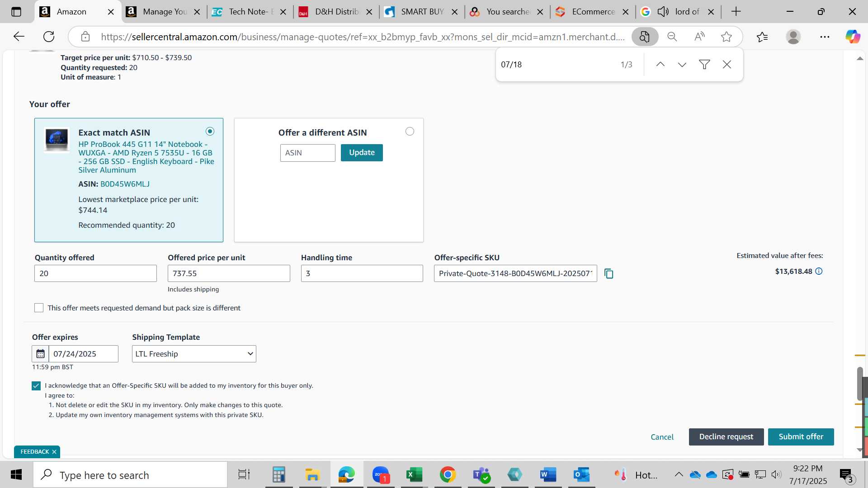Click the Quantity offered input field
The width and height of the screenshot is (868, 488).
pyautogui.click(x=95, y=273)
